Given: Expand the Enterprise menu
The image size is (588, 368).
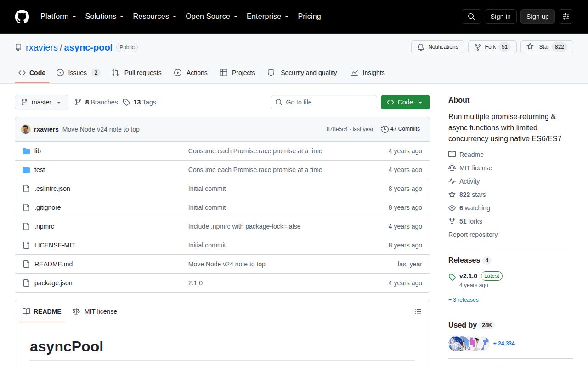Looking at the screenshot, I should 268,17.
